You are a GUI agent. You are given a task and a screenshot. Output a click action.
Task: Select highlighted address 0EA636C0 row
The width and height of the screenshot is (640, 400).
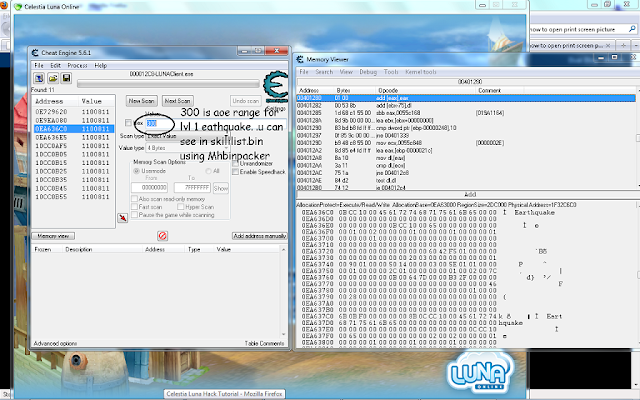point(73,129)
